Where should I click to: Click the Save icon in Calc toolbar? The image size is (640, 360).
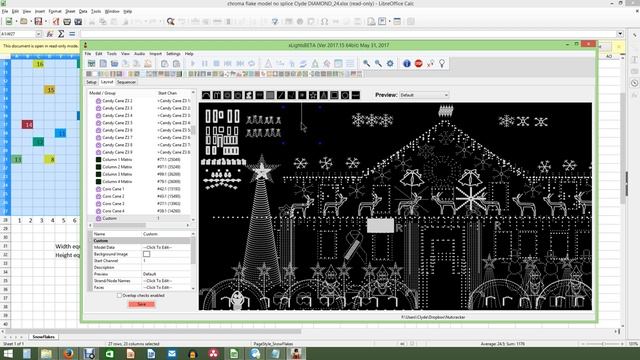(x=38, y=21)
